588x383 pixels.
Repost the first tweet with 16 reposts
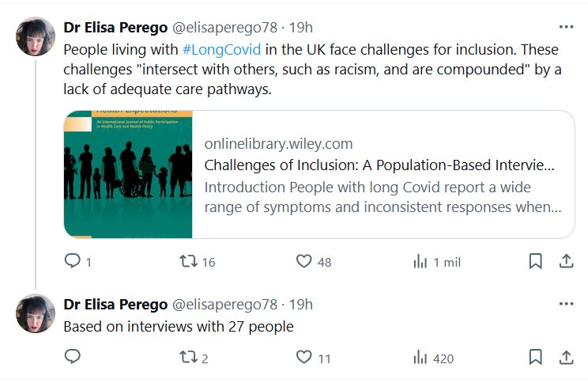(x=188, y=262)
